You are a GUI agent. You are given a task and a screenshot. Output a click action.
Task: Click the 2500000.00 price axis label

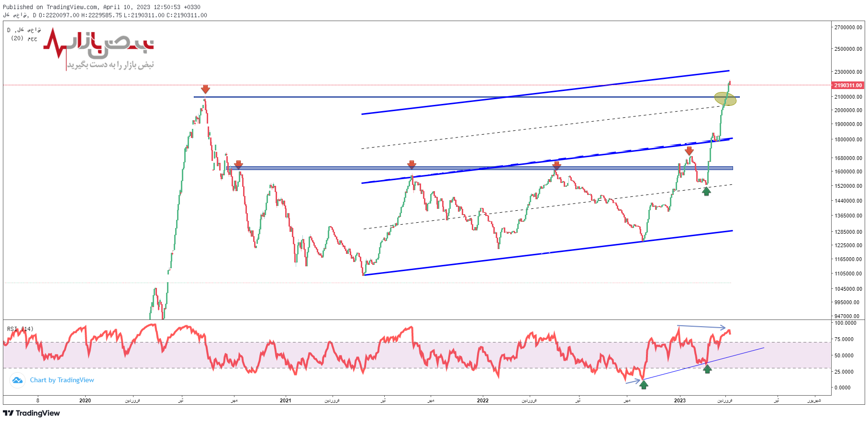point(848,49)
